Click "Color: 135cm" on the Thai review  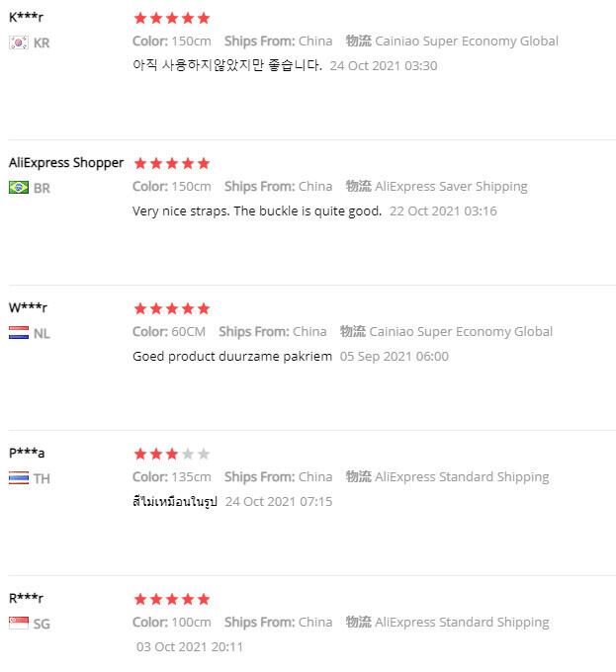171,476
